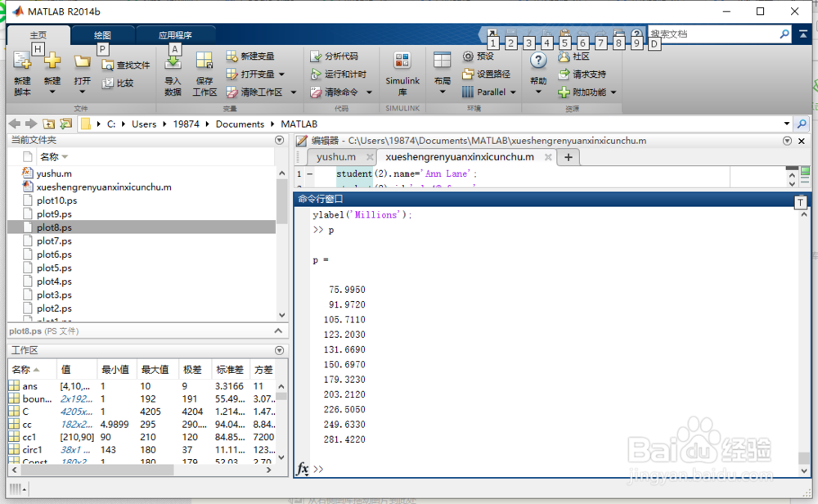Open the Clear Workspace dropdown arrow

[x=293, y=92]
